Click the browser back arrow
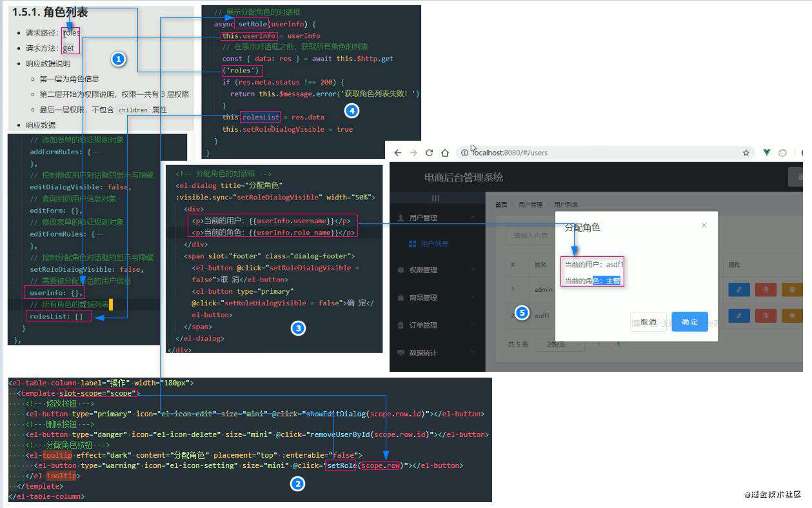This screenshot has width=812, height=508. [398, 153]
